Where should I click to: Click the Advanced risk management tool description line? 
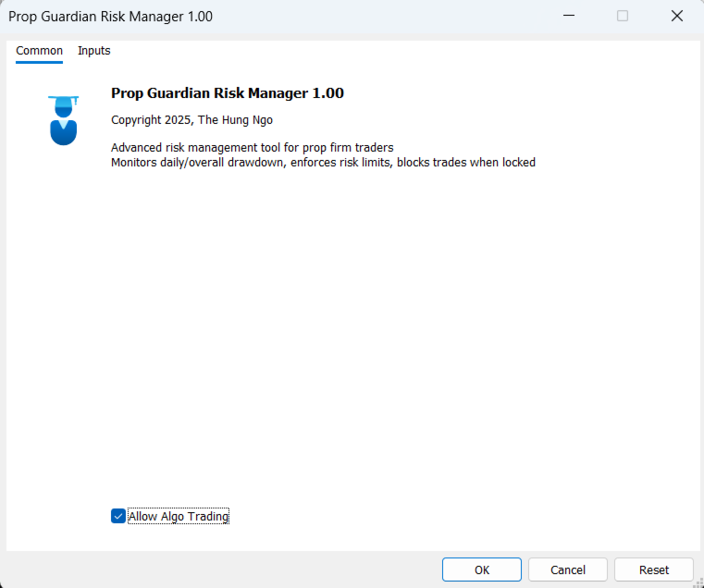tap(253, 148)
